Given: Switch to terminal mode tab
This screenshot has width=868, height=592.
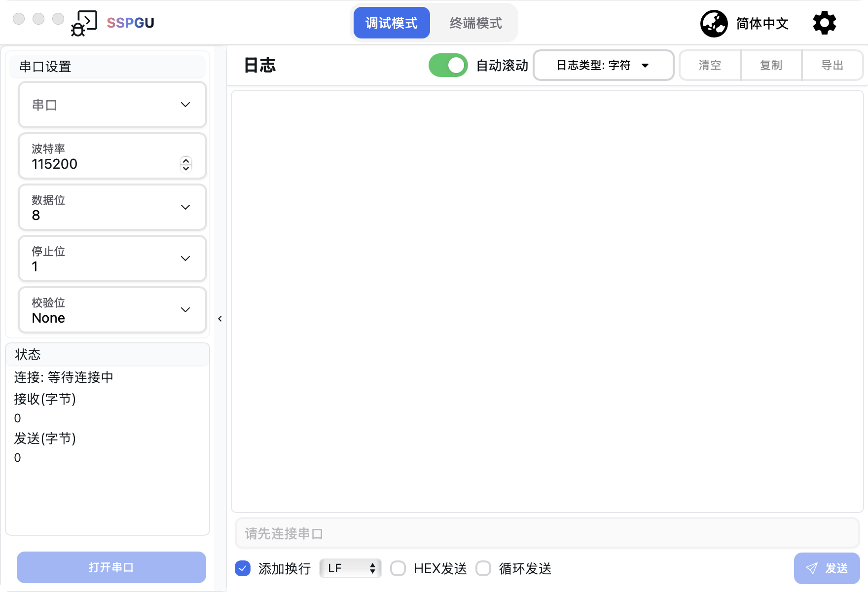Looking at the screenshot, I should [x=475, y=23].
